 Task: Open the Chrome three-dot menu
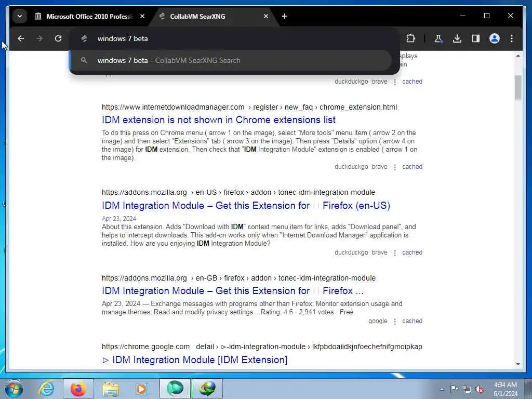pos(512,38)
